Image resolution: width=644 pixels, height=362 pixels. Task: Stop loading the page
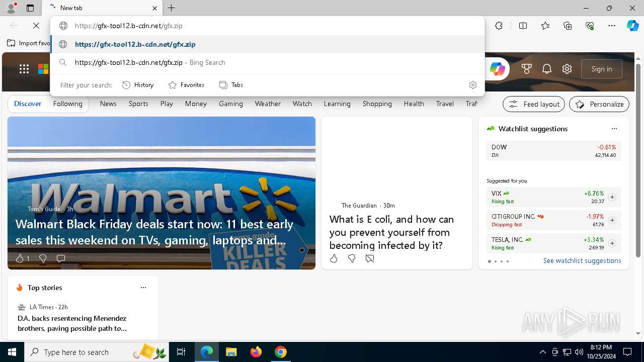[x=36, y=26]
